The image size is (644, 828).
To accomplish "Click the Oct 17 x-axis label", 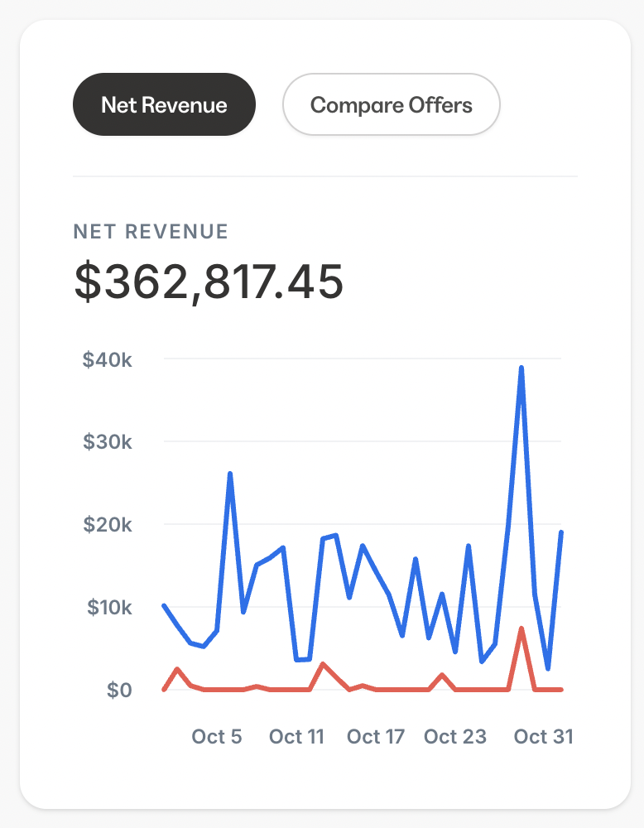I will [x=376, y=736].
